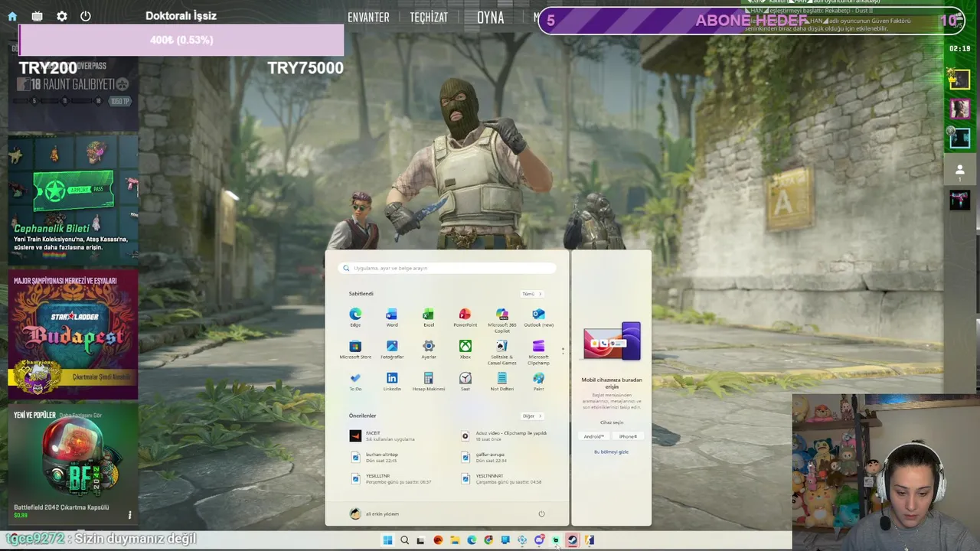Open File Explorer from taskbar
The height and width of the screenshot is (551, 980).
pos(455,540)
